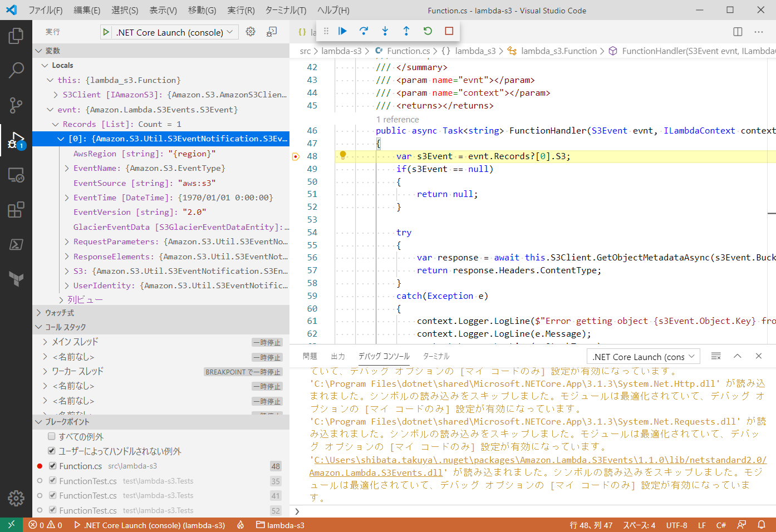Enable the すべての例外 breakpoint checkbox
This screenshot has width=776, height=532.
(x=52, y=436)
